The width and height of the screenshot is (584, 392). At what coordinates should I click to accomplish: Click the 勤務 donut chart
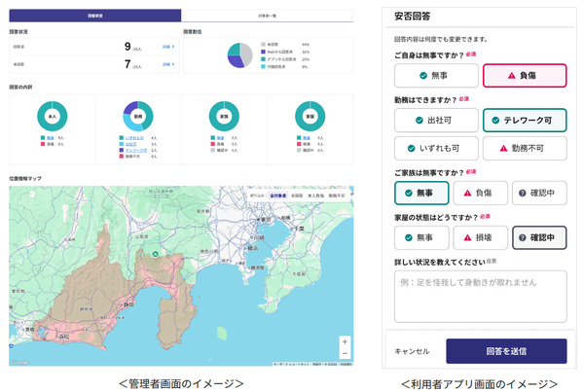(138, 116)
